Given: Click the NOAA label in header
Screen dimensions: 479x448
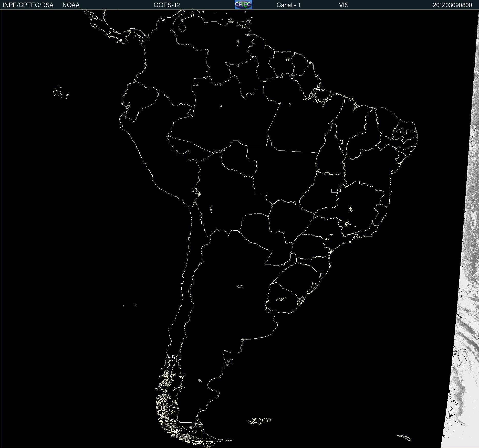Looking at the screenshot, I should 71,5.
